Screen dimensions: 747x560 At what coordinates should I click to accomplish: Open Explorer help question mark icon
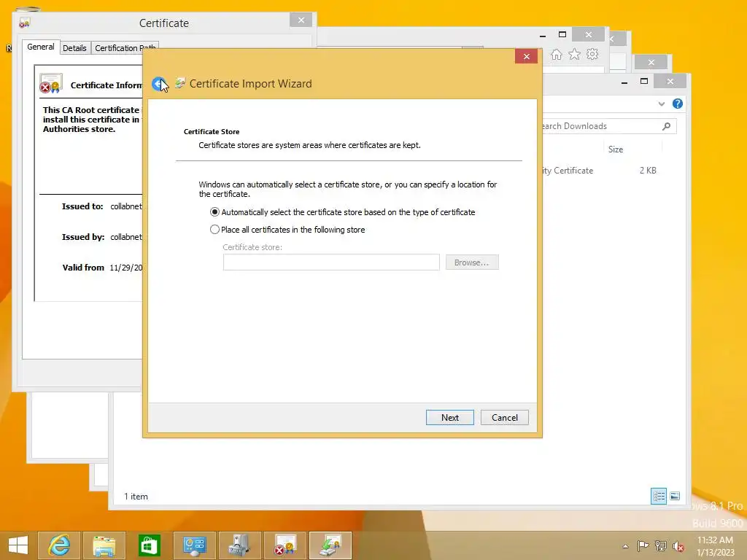678,104
